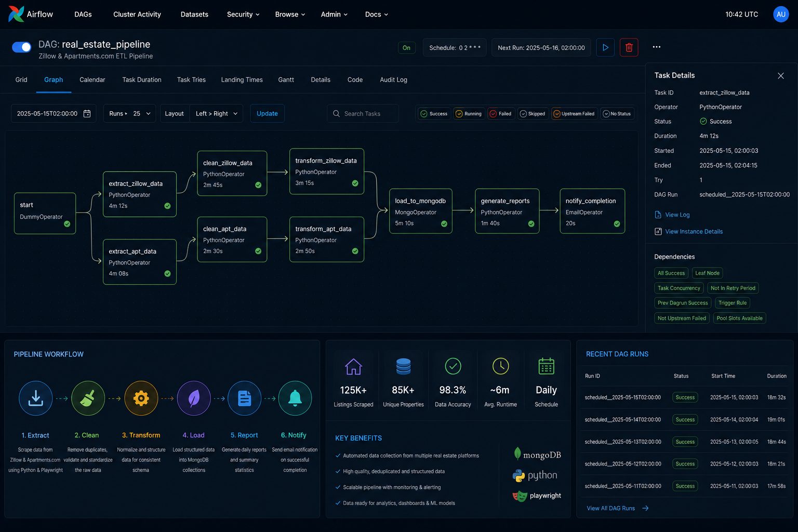Switch to the Calendar tab

coord(92,79)
